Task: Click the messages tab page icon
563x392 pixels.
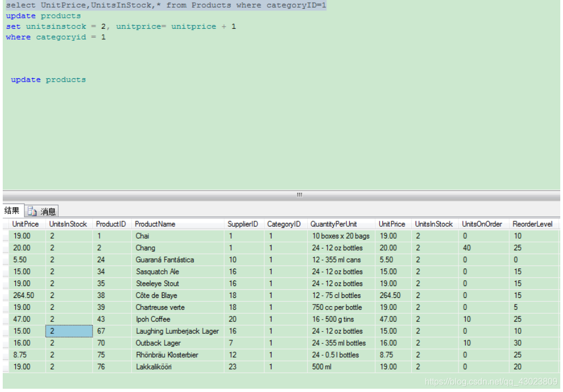Action: click(x=32, y=211)
